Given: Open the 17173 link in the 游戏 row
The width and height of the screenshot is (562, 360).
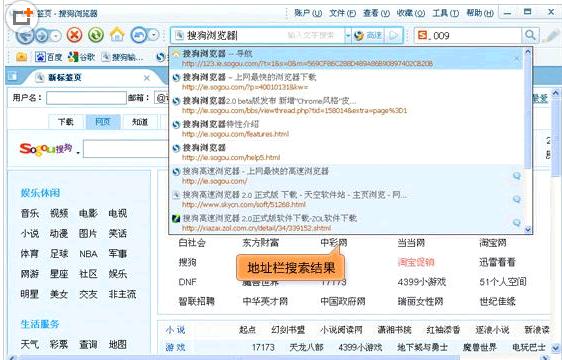Looking at the screenshot, I should [x=263, y=347].
